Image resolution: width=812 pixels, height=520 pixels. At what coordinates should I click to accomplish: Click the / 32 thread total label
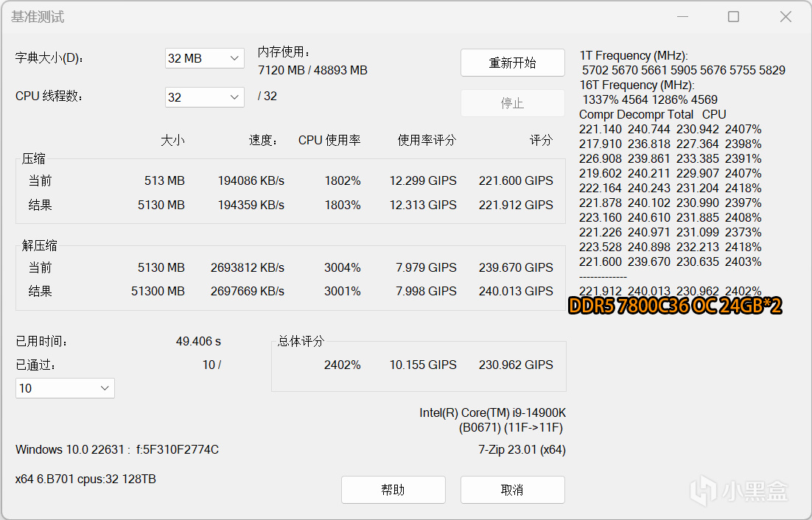[267, 96]
